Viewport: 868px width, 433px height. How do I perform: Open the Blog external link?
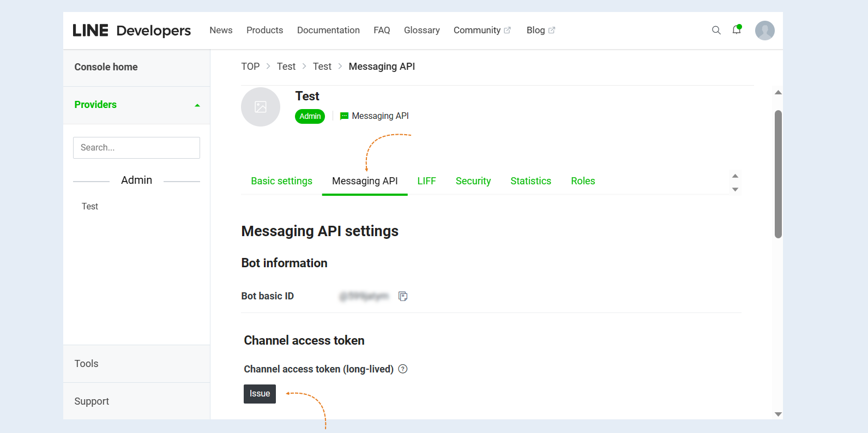click(x=540, y=31)
